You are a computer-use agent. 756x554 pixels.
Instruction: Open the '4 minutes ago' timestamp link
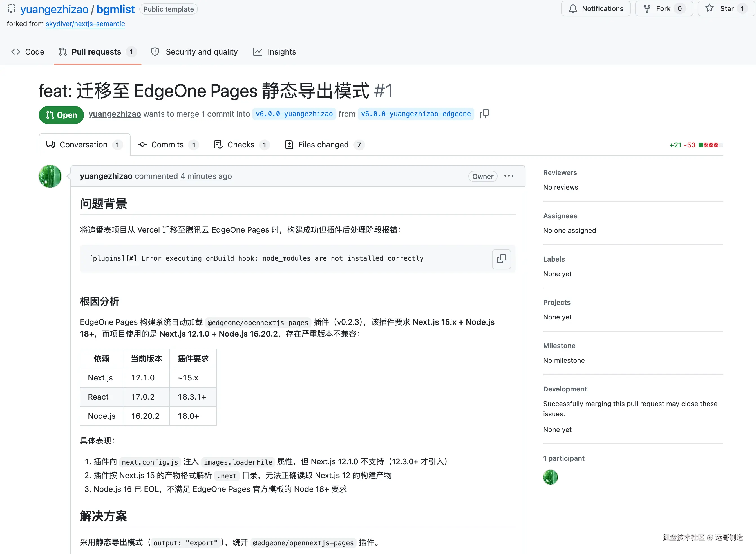point(206,176)
